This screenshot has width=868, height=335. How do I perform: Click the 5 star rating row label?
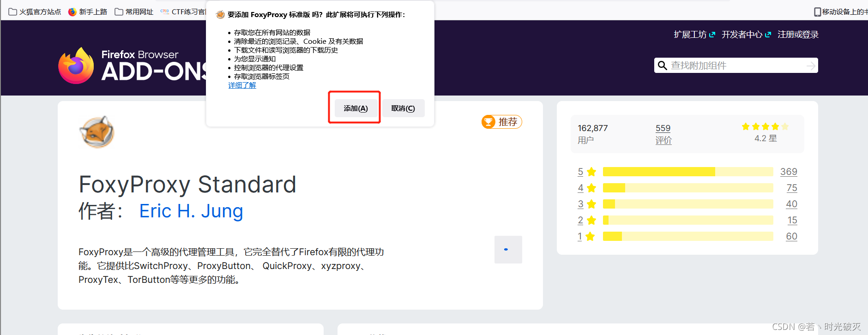587,172
